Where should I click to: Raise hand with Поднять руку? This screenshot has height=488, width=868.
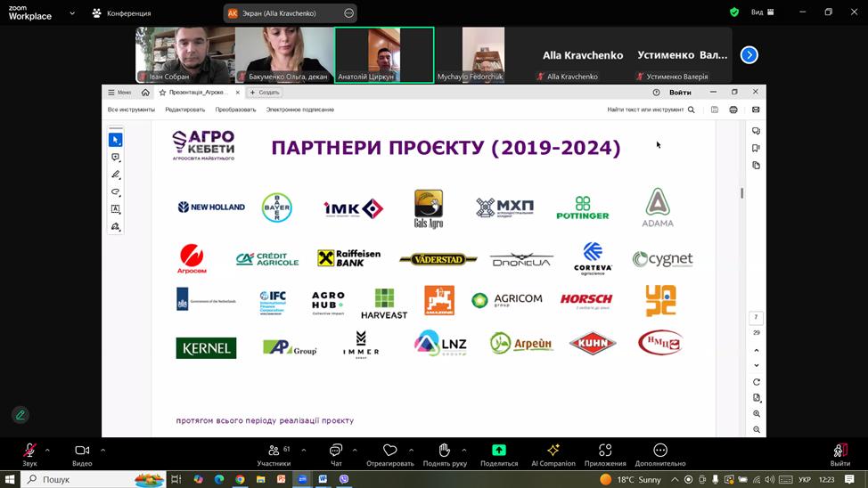[445, 455]
